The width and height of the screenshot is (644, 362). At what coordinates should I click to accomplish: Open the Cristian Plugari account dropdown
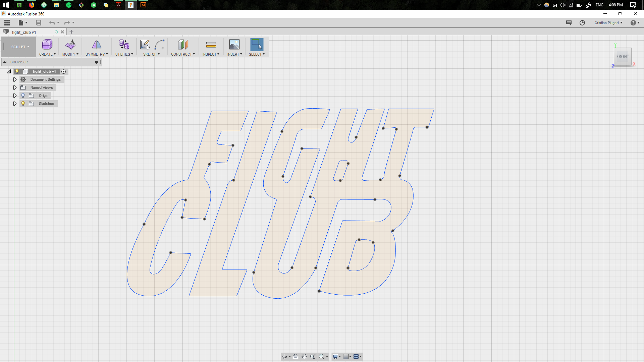point(608,23)
